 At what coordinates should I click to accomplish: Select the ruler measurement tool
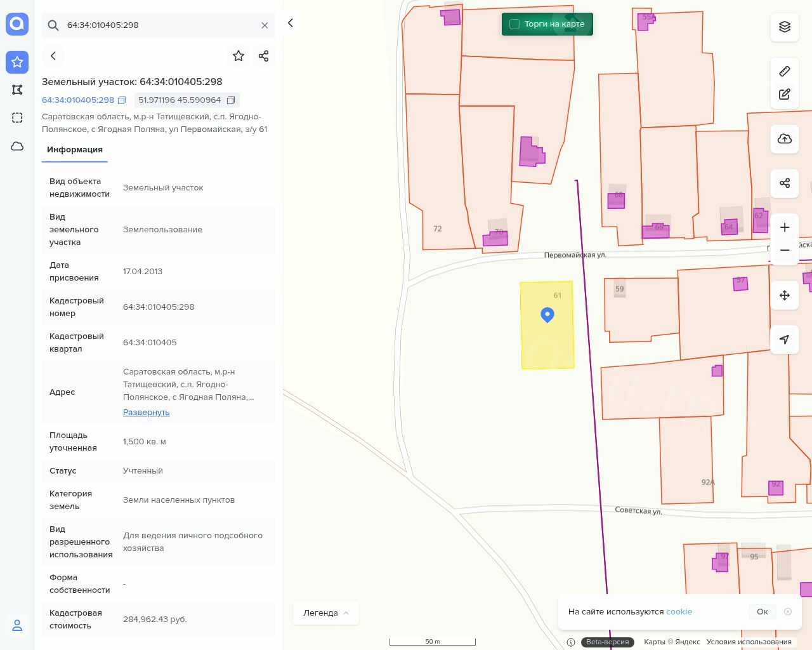[x=785, y=71]
